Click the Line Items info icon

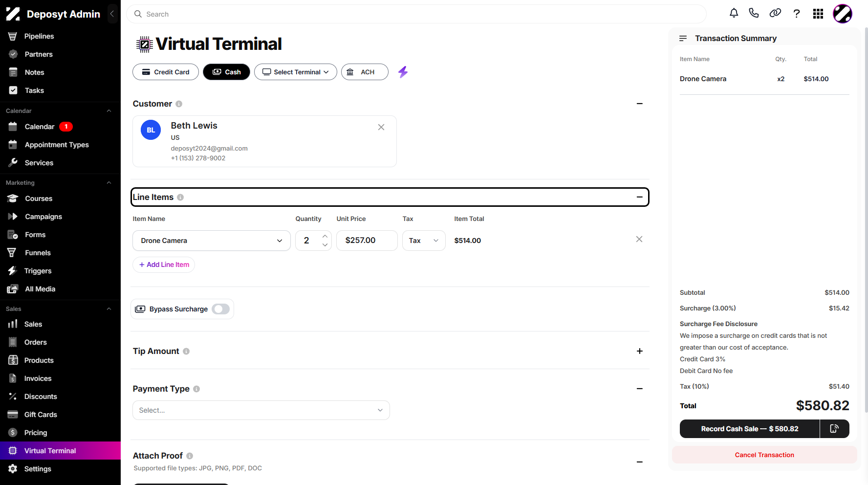click(x=180, y=197)
